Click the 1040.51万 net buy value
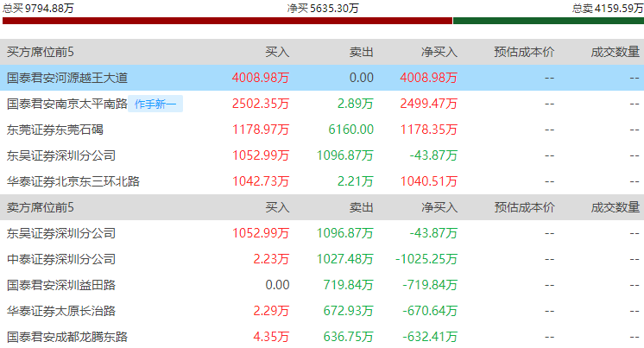This screenshot has height=348, width=644. pos(429,181)
